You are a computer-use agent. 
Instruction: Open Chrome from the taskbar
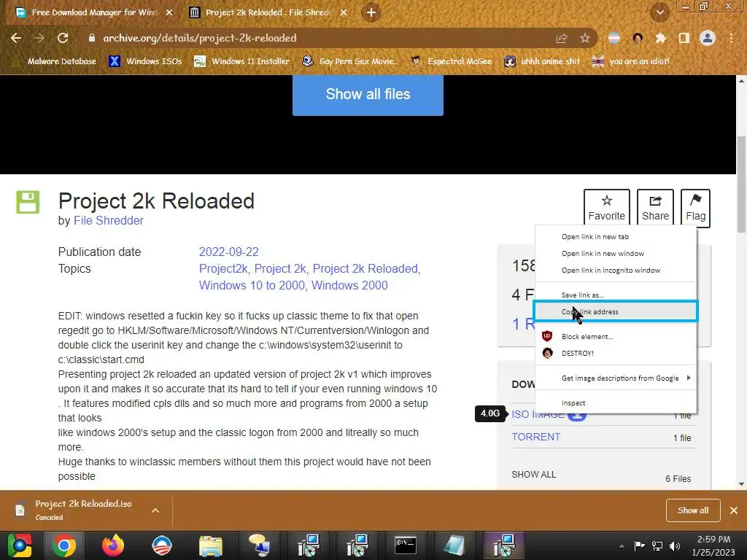pyautogui.click(x=64, y=545)
